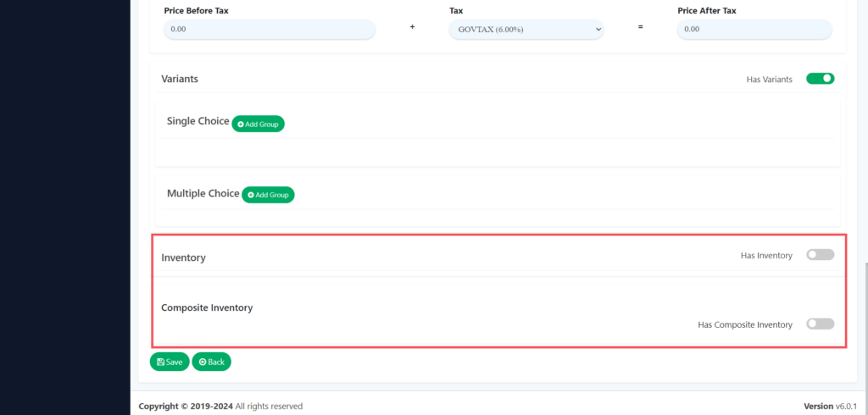Open the Tax GOVTAX dropdown
868x415 pixels.
pos(525,29)
